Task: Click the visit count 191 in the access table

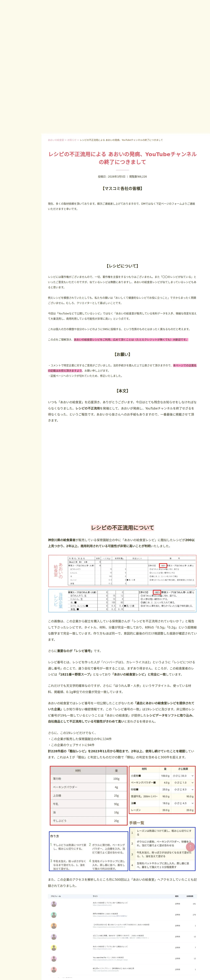Action: 194,904
